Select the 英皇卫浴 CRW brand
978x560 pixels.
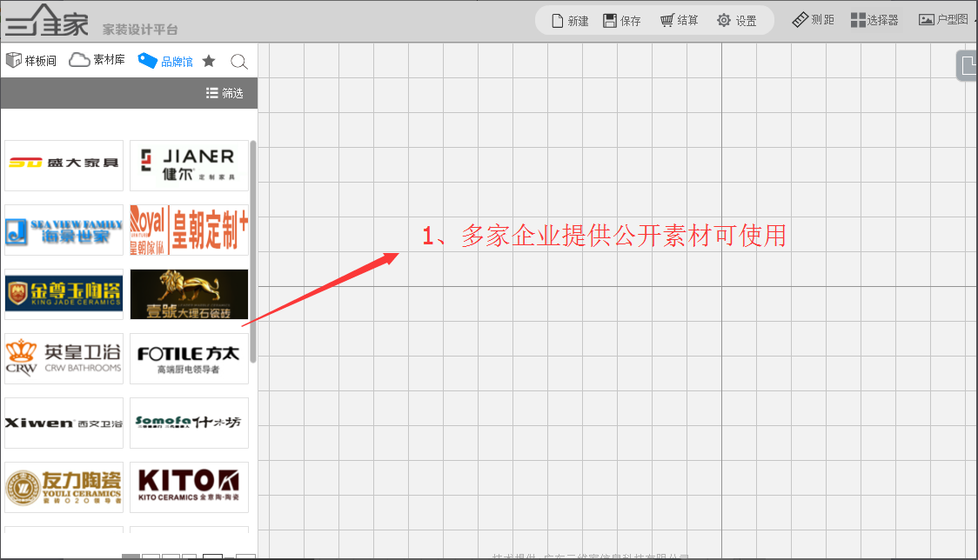point(64,358)
